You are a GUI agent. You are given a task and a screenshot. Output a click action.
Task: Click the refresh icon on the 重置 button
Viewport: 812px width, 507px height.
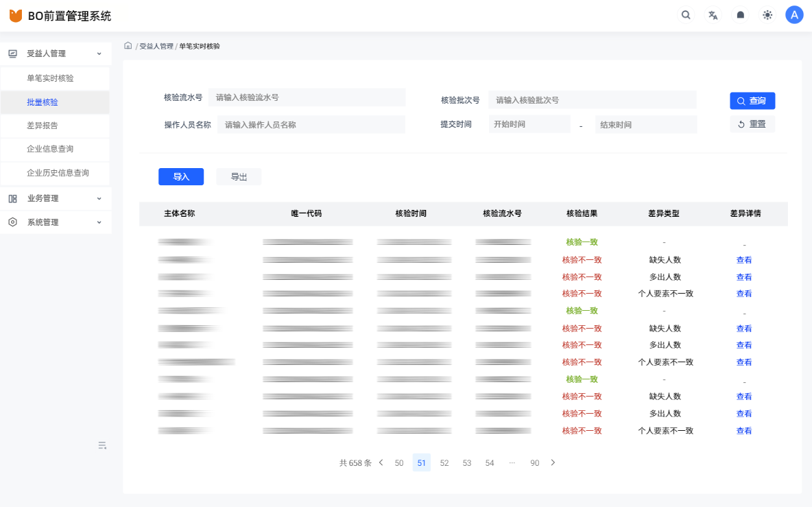(739, 123)
